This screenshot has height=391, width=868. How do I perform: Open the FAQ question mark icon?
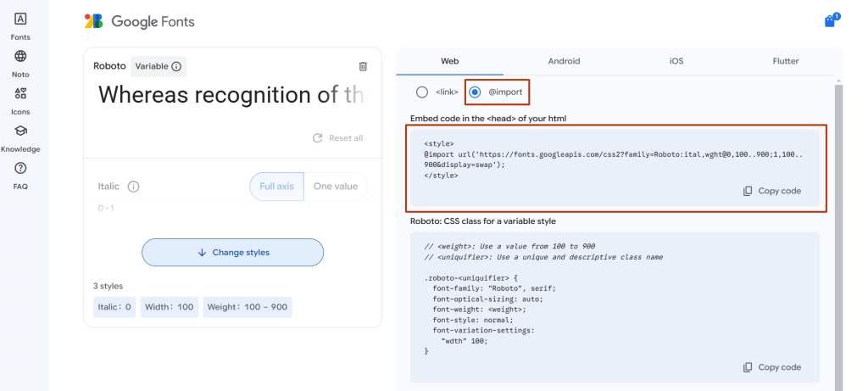click(20, 169)
